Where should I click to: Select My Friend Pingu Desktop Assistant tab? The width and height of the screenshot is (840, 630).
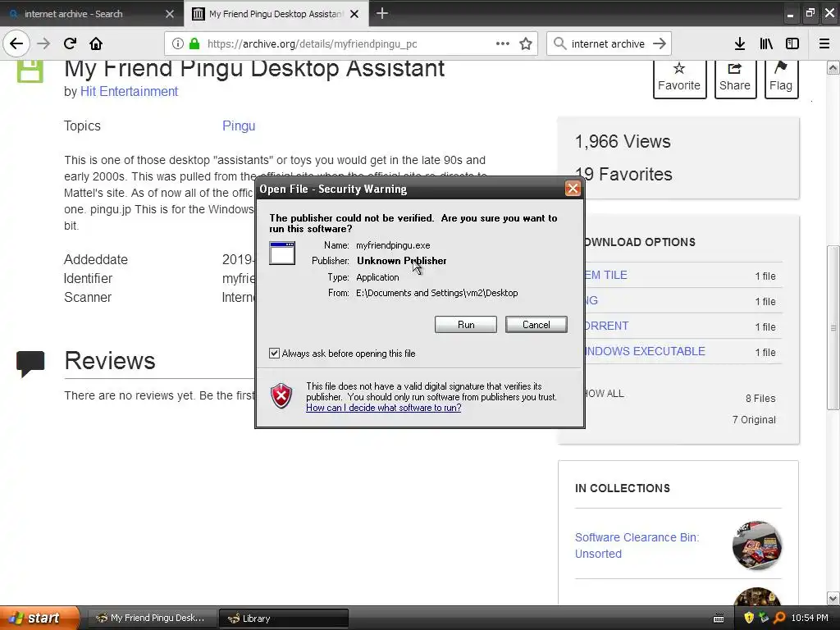point(276,14)
